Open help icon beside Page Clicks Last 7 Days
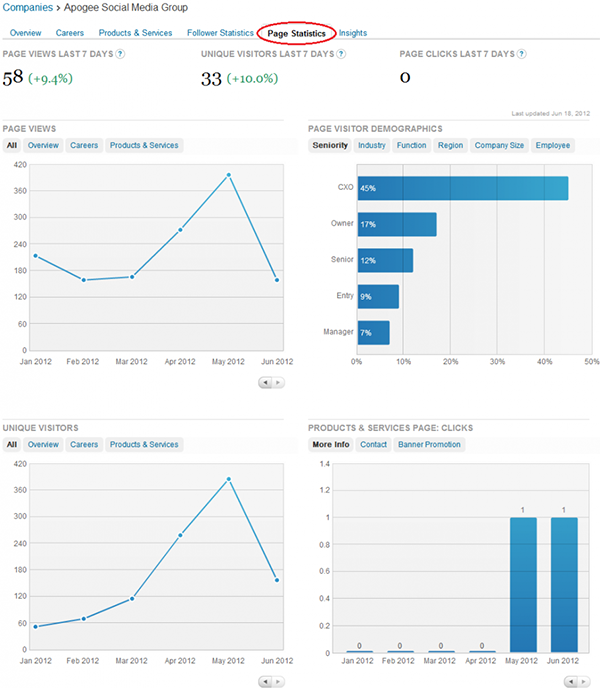The width and height of the screenshot is (600, 688). 521,54
